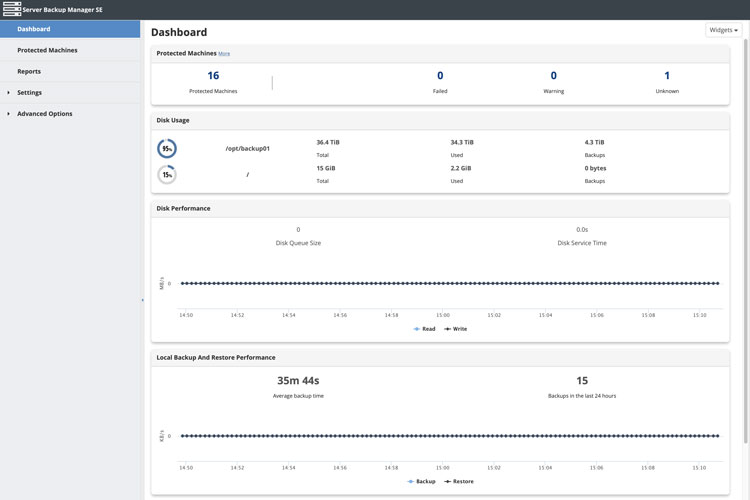Viewport: 750px width, 500px height.
Task: Click the 0 bytes backups value
Action: pyautogui.click(x=595, y=168)
